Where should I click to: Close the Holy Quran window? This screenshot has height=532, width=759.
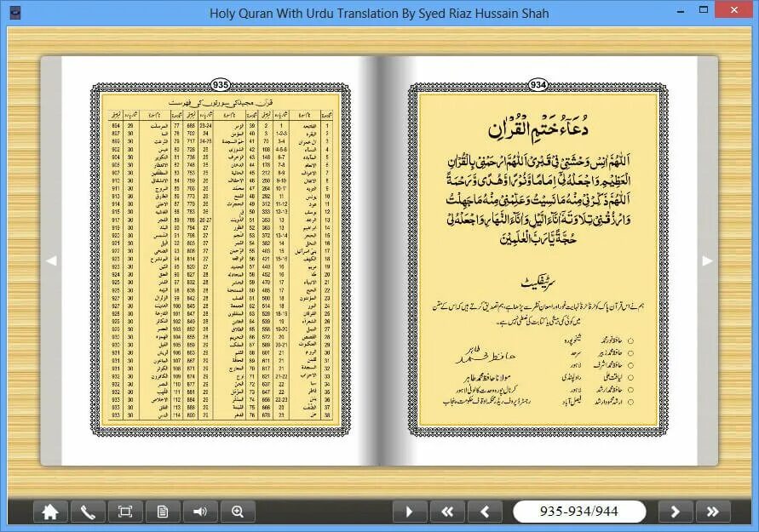click(734, 9)
